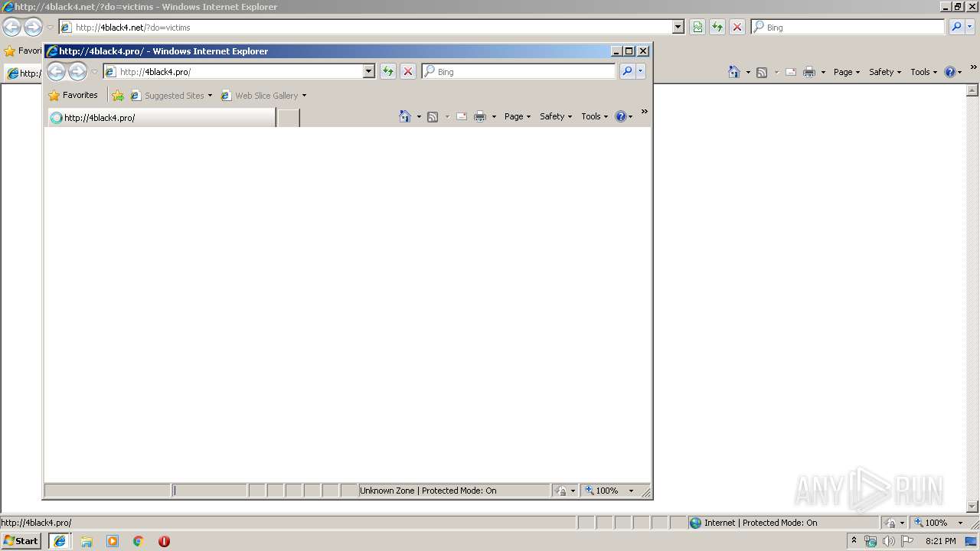Viewport: 980px width, 551px height.
Task: Expand toolbar chevron in front IE window
Action: tap(645, 112)
